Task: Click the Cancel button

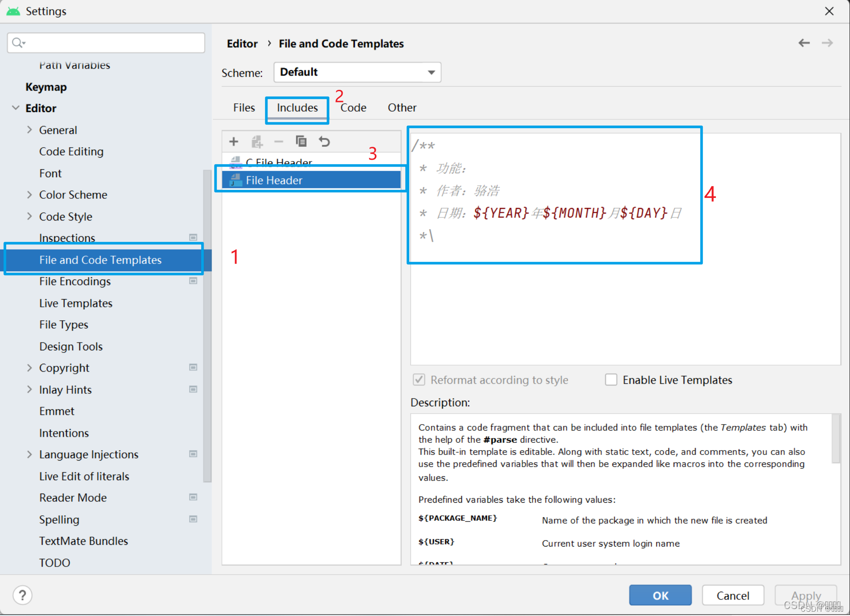Action: point(733,595)
